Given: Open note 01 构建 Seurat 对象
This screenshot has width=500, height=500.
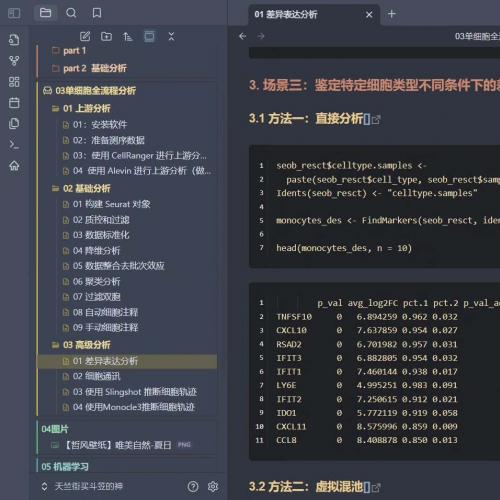Looking at the screenshot, I should pos(112,204).
